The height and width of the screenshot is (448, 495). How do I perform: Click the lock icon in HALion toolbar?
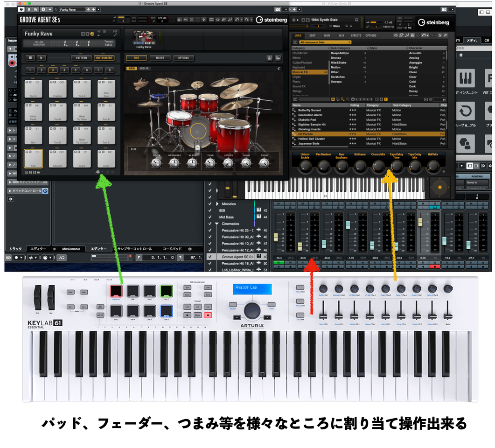(x=412, y=35)
